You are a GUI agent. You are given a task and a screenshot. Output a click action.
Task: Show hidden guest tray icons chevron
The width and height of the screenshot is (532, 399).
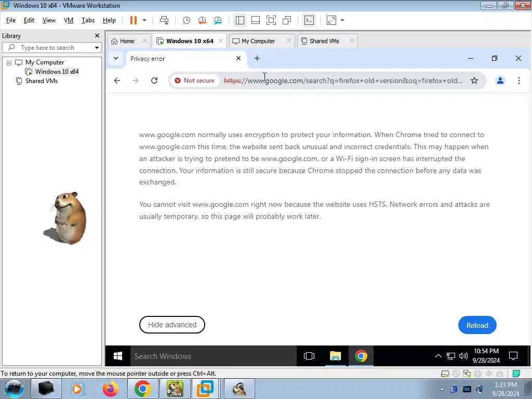click(x=438, y=356)
